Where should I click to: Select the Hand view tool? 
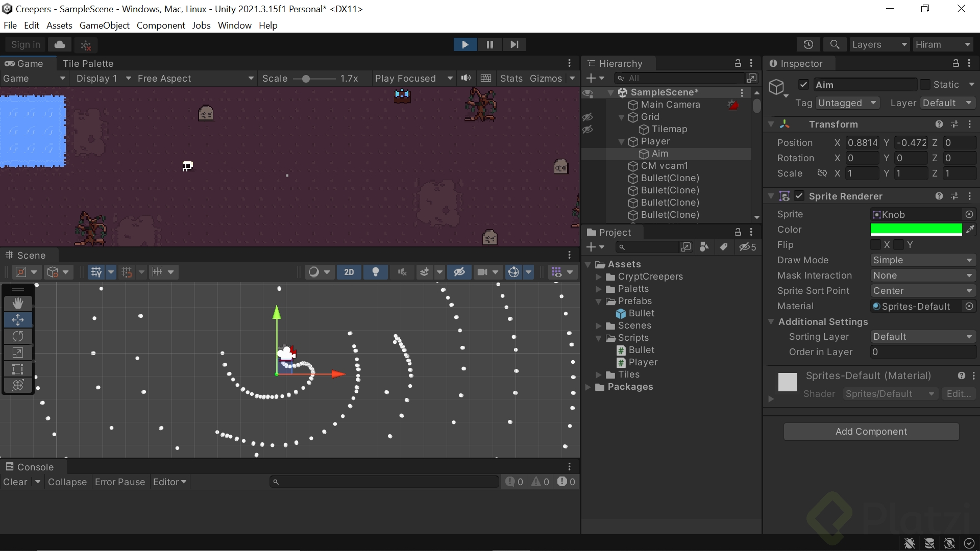18,303
